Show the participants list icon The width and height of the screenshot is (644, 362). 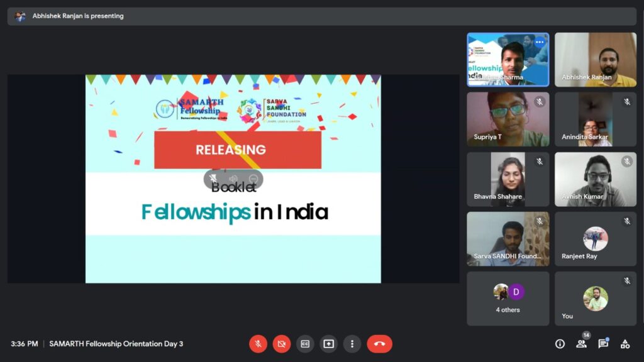[x=581, y=344]
